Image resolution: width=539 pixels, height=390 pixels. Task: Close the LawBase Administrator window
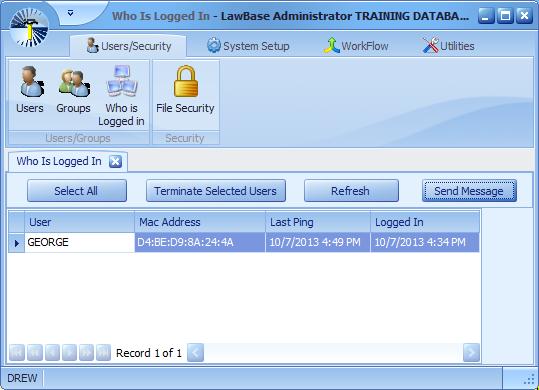coord(525,15)
